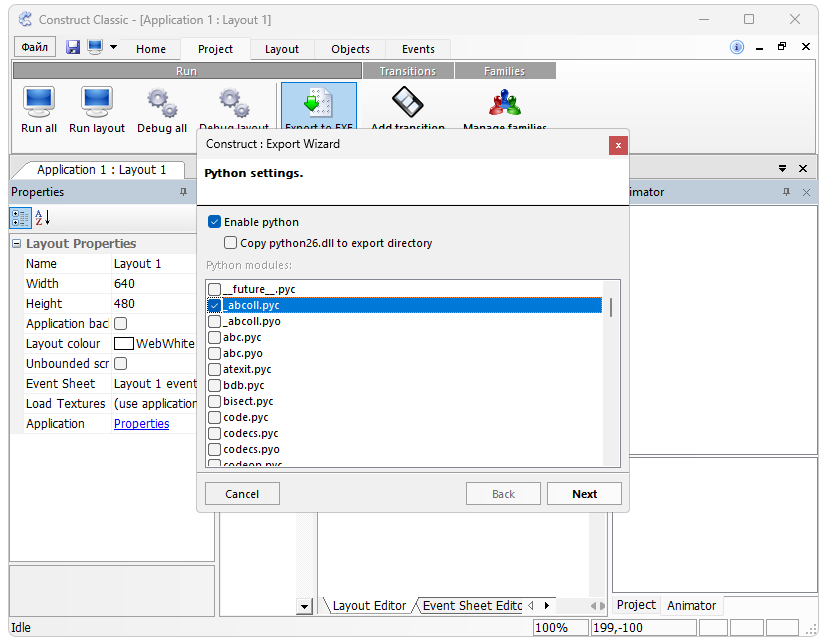Click the save floppy disk icon
The image size is (822, 643).
pyautogui.click(x=73, y=48)
